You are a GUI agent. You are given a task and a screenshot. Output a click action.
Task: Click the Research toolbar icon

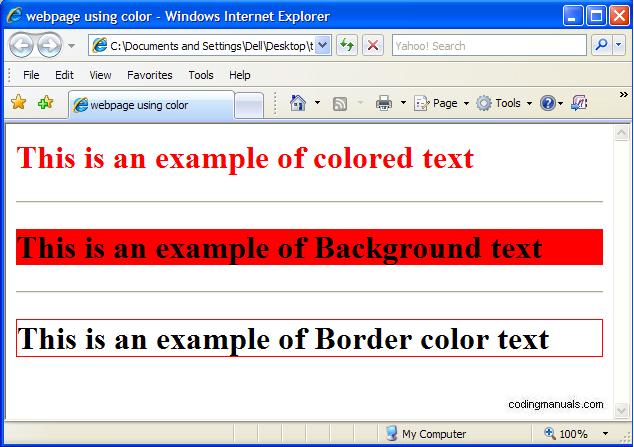click(x=579, y=103)
